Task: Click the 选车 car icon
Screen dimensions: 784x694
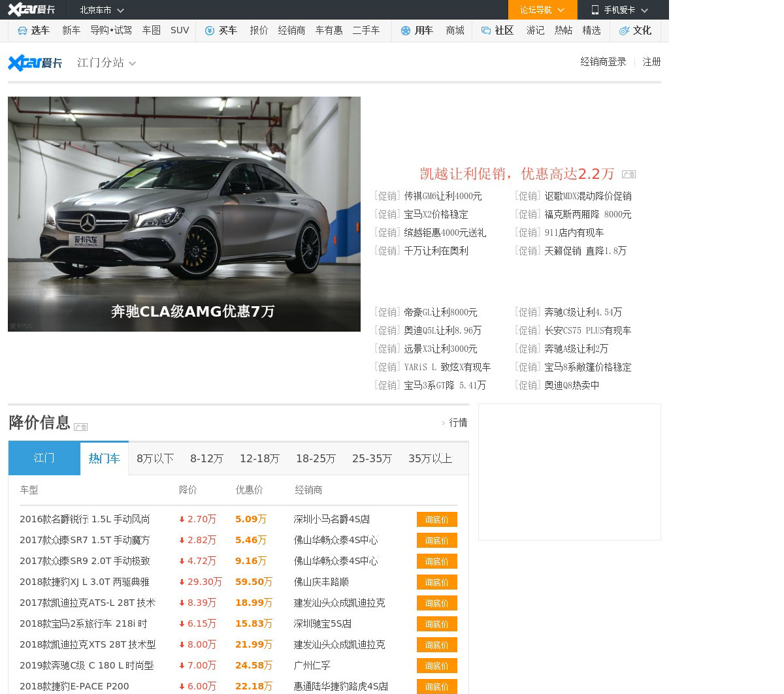Action: click(x=22, y=31)
